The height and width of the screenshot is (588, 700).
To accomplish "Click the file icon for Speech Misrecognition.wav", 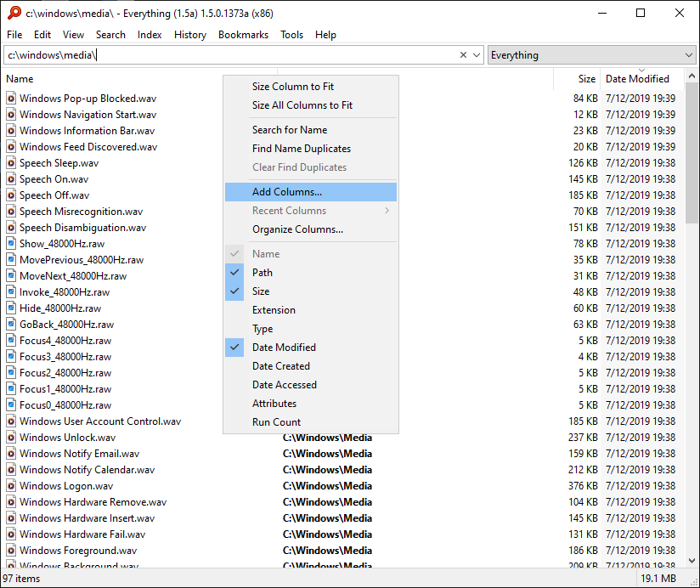I will click(11, 212).
